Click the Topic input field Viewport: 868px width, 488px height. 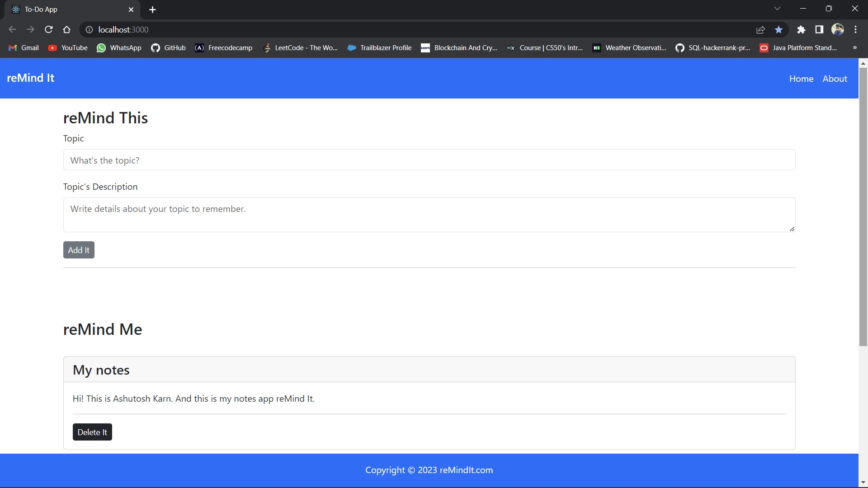point(428,160)
